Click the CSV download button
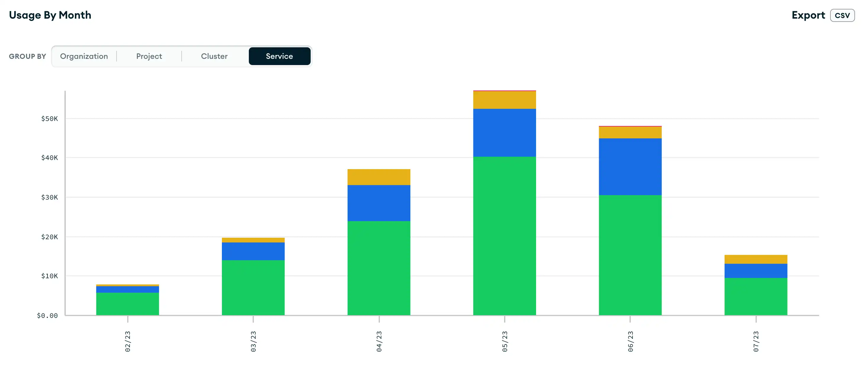This screenshot has height=369, width=868. click(844, 15)
